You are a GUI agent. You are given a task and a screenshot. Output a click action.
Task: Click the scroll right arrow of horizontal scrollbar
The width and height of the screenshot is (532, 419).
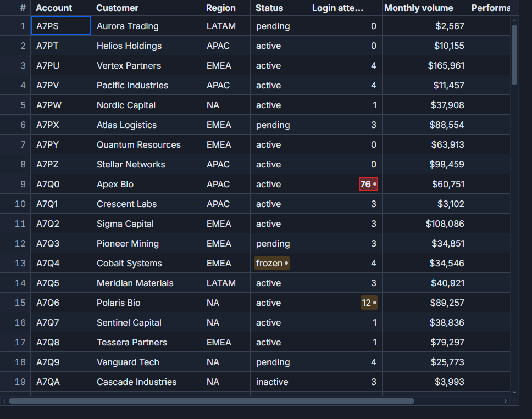506,401
